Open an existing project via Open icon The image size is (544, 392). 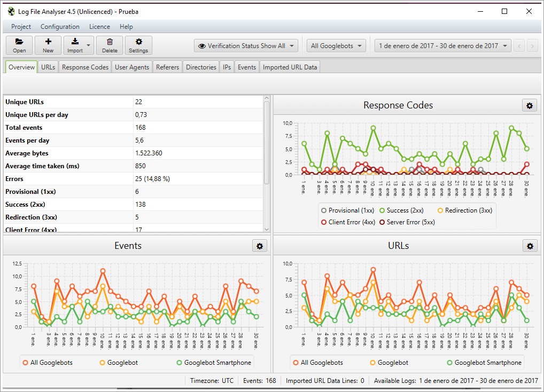(19, 45)
